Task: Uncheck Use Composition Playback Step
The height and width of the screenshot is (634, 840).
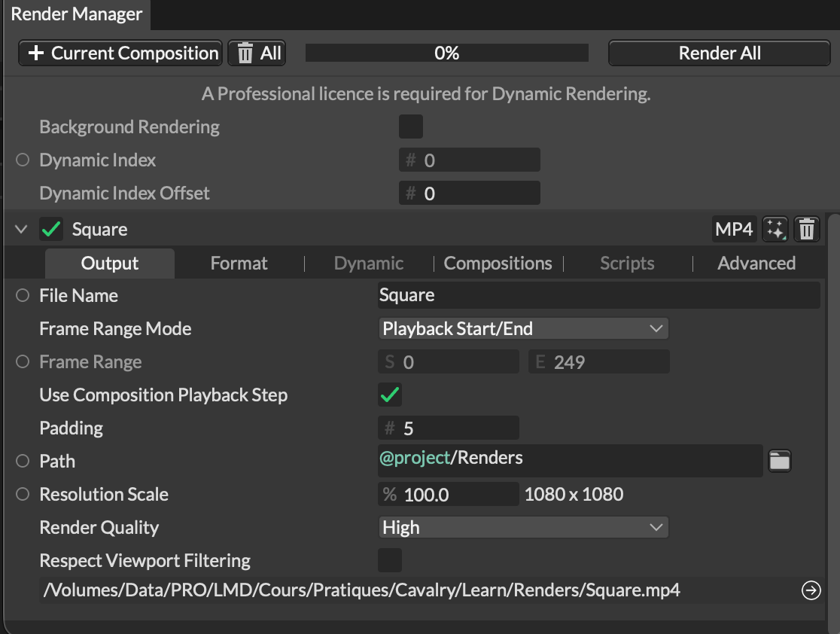Action: pyautogui.click(x=390, y=395)
